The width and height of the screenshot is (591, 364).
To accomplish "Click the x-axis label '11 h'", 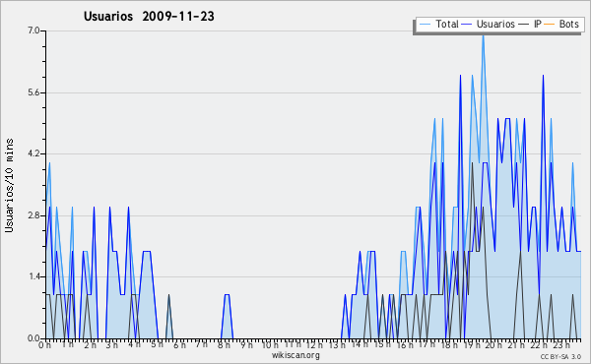I will [x=293, y=344].
